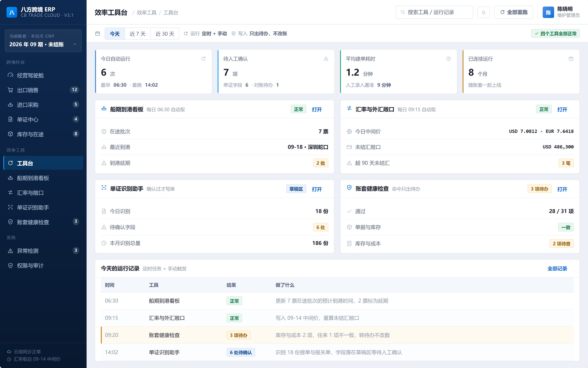Click the 结果 column header
Screen dimensions: 588x368
tap(231, 285)
